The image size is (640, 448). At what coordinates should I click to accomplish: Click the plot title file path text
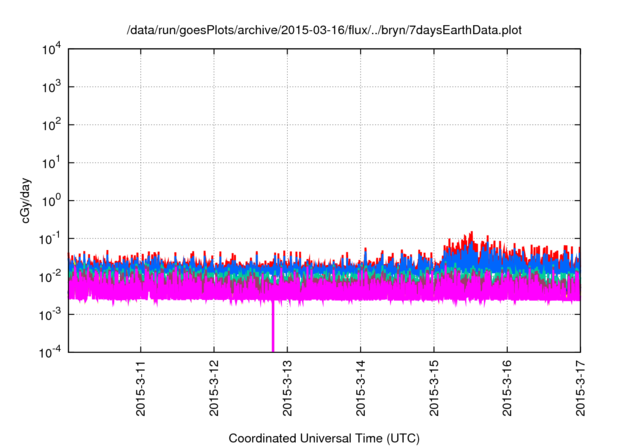point(324,30)
